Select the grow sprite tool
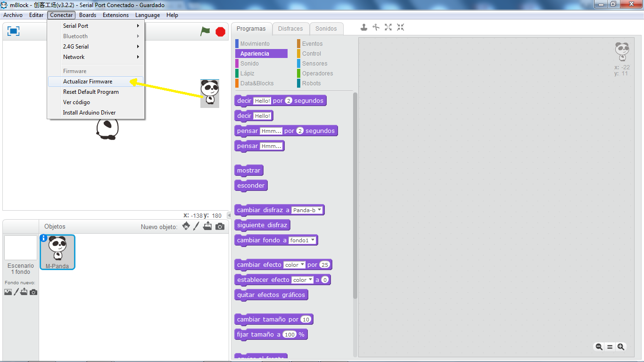The height and width of the screenshot is (362, 644). point(388,27)
